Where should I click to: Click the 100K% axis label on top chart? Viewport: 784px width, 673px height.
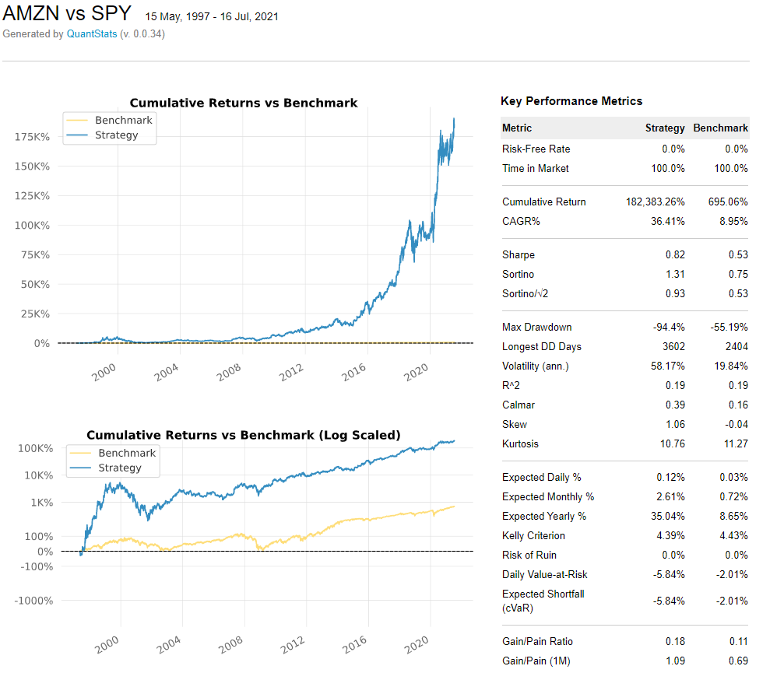pos(32,226)
